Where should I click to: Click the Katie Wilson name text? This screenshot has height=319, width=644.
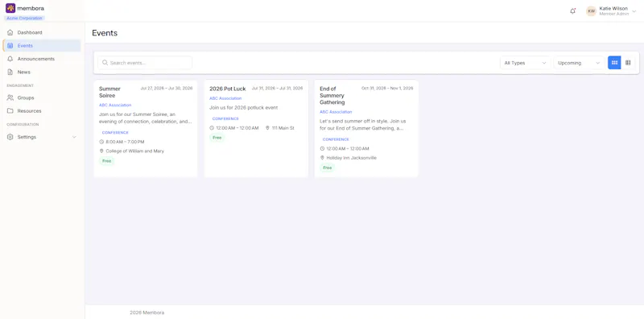613,8
